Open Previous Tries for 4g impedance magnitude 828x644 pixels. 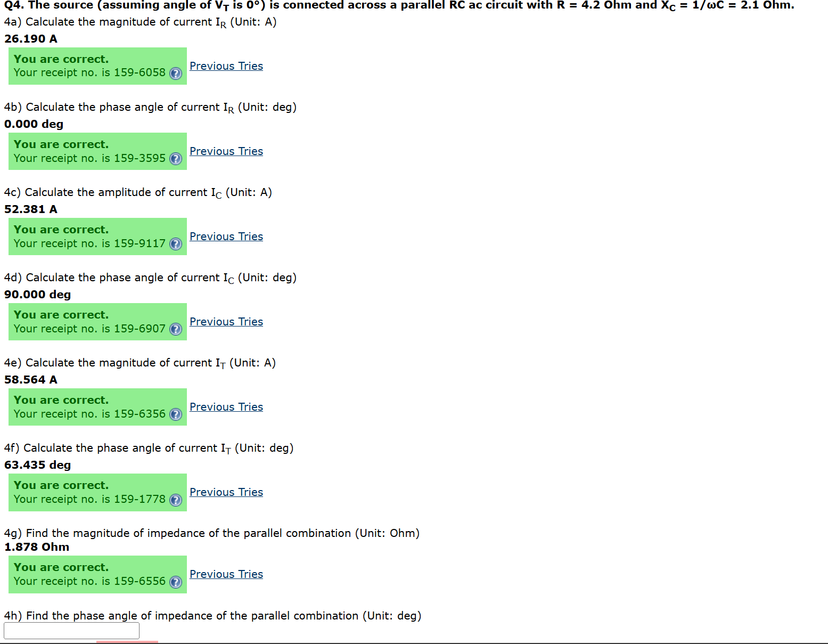pos(226,574)
